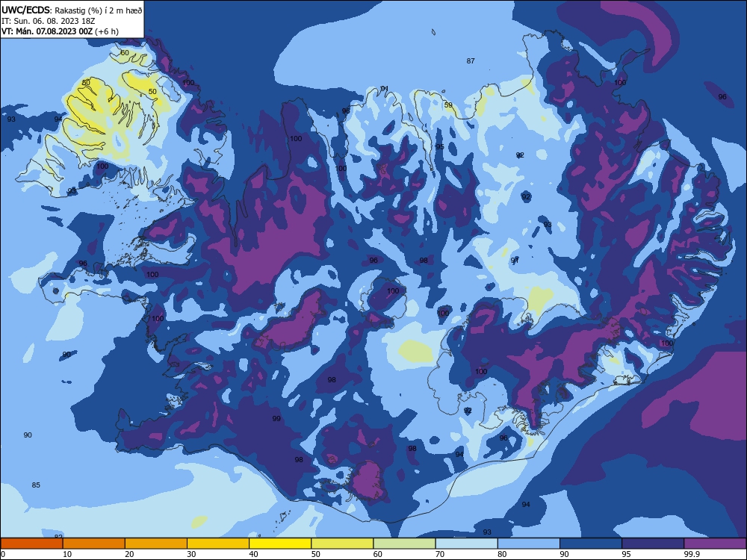Click the 99.9 legend scale label
This screenshot has width=747, height=560.
pyautogui.click(x=691, y=554)
